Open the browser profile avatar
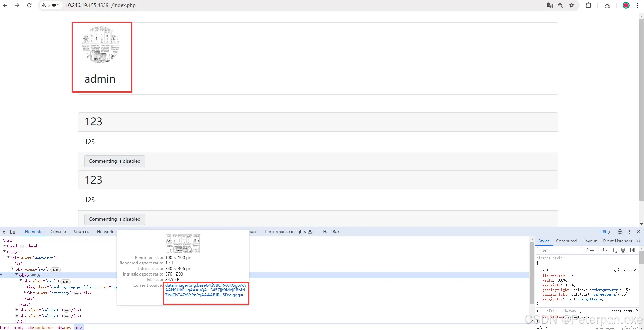The image size is (644, 330). coord(626,5)
